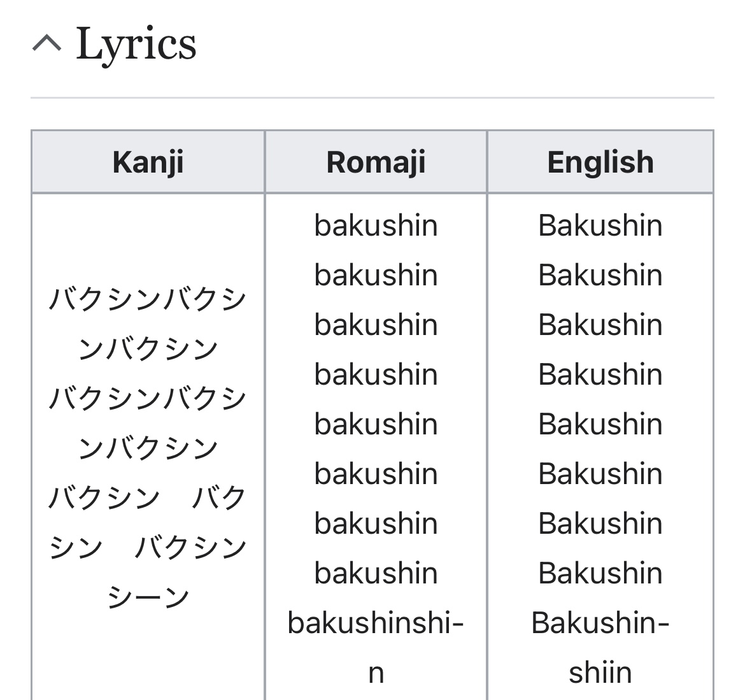Click the last plain 'bakushin' romaji line
The height and width of the screenshot is (700, 745).
(x=376, y=573)
